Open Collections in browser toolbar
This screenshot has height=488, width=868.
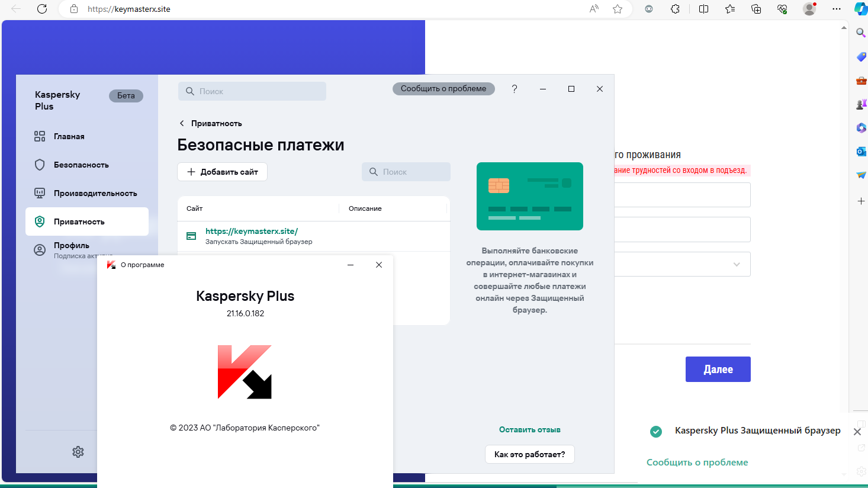coord(756,9)
